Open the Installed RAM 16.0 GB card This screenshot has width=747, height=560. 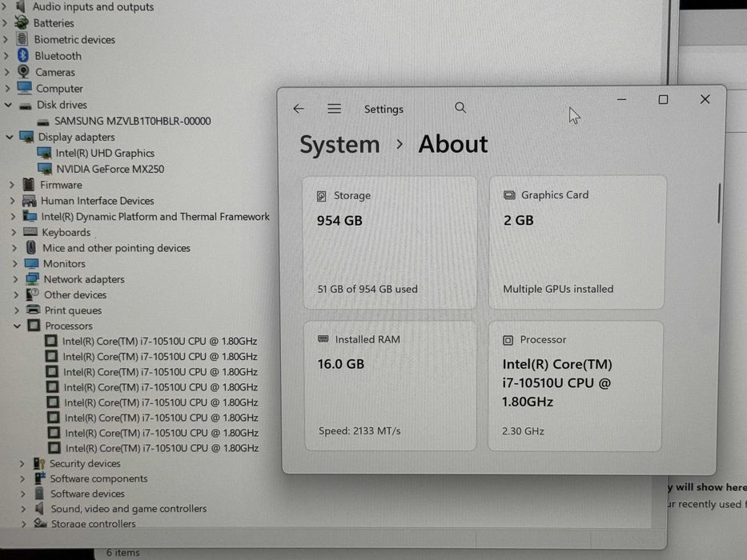click(390, 386)
